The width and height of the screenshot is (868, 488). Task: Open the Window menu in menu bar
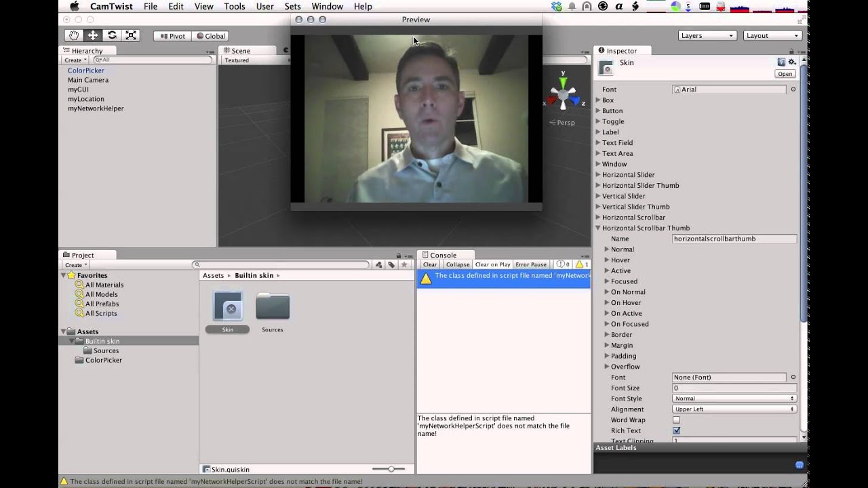point(327,6)
